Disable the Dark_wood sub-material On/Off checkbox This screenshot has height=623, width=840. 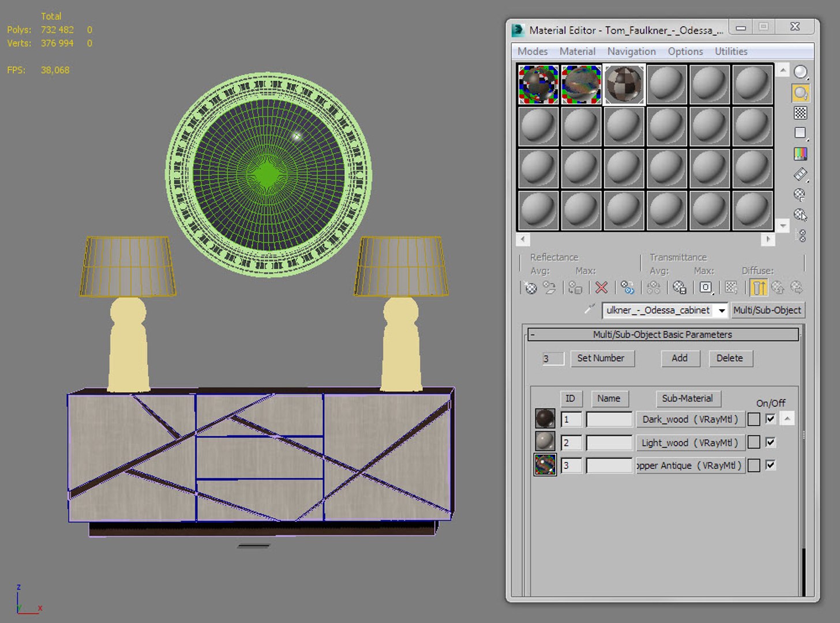tap(770, 419)
